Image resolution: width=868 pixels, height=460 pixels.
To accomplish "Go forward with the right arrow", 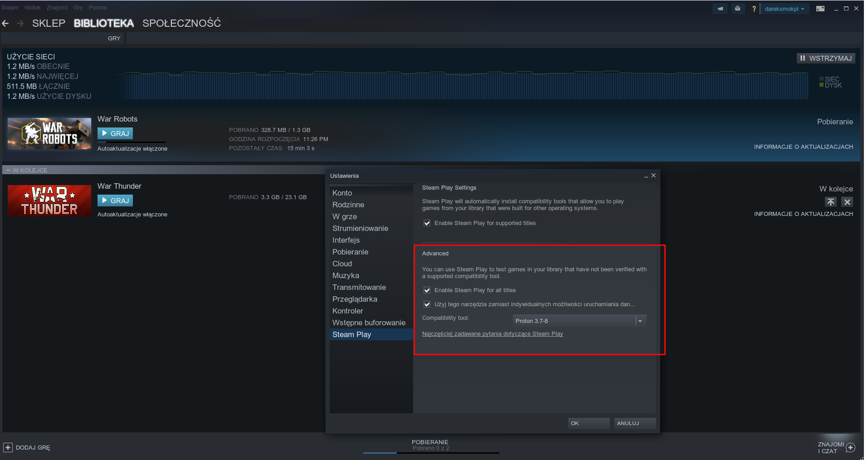I will point(20,23).
